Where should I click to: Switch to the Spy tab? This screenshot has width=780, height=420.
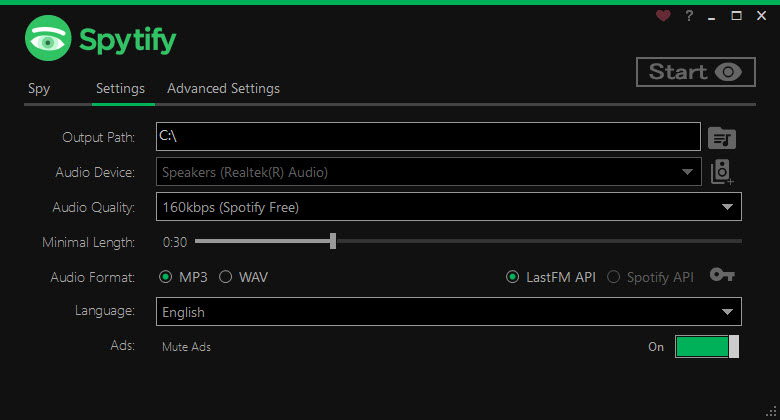coord(39,89)
